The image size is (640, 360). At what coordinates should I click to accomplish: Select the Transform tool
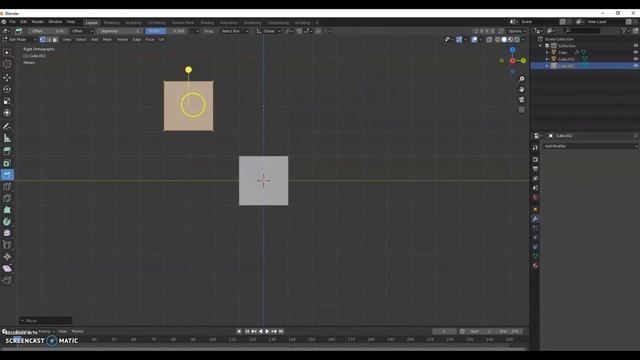click(7, 113)
